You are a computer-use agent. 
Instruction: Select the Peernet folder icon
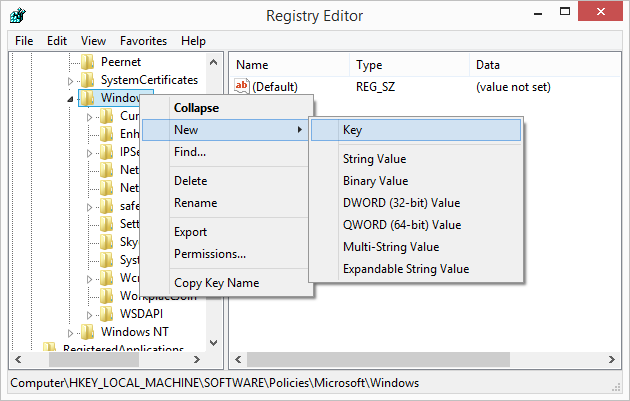click(x=87, y=62)
